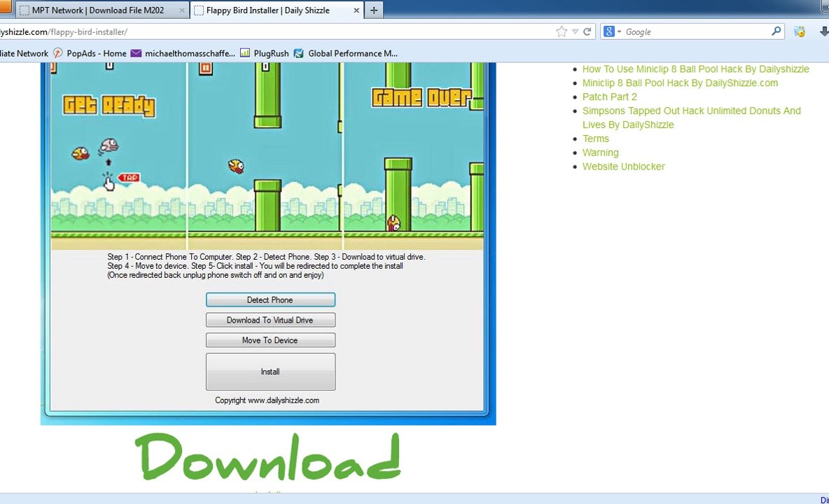Open the Affiliate Network bookmark
Image resolution: width=829 pixels, height=504 pixels.
25,53
